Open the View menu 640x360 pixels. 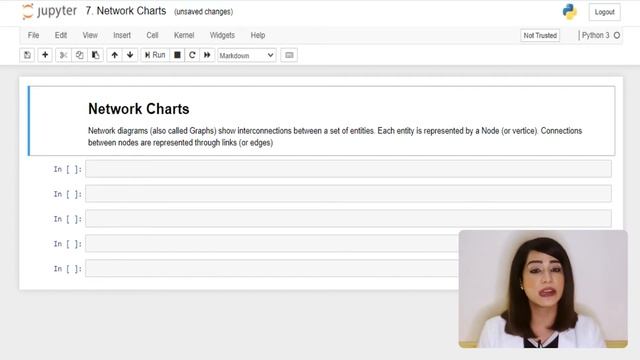(90, 35)
